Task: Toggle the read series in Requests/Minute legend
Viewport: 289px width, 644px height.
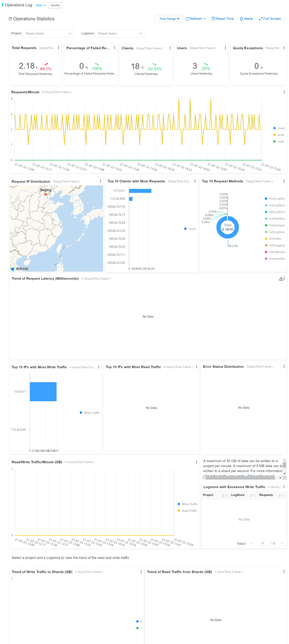Action: coord(278,142)
